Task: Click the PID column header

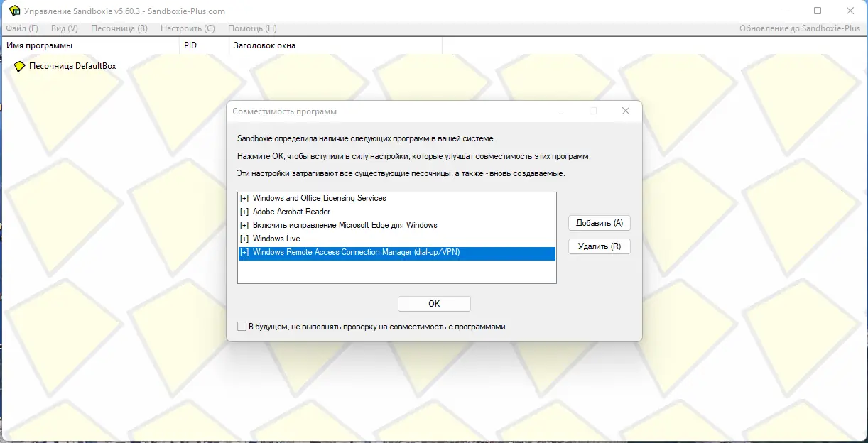Action: 202,45
